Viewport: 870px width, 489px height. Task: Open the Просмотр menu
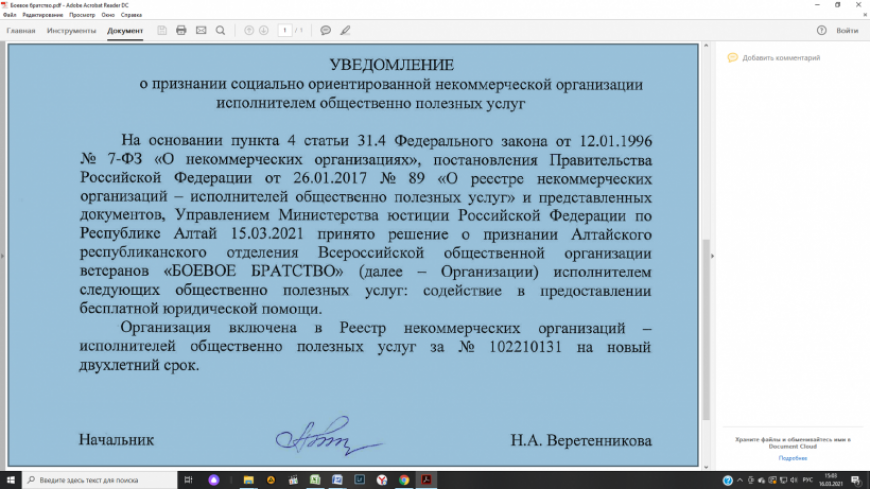pos(82,15)
